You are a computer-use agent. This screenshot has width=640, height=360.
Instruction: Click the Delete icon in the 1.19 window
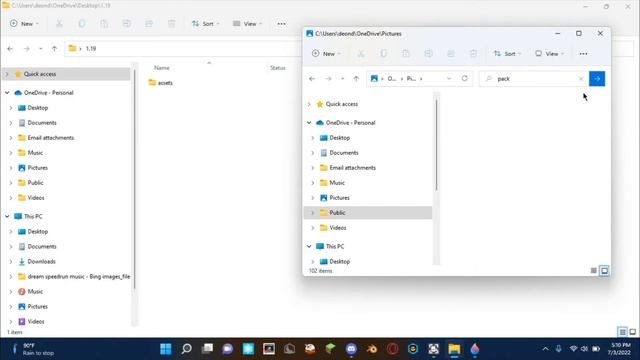(171, 24)
